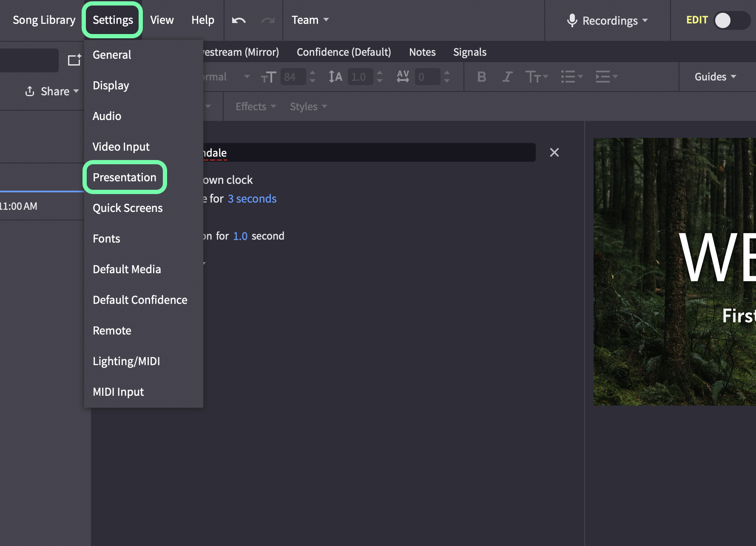
Task: Click the 11:00 AM time entry
Action: pyautogui.click(x=18, y=206)
